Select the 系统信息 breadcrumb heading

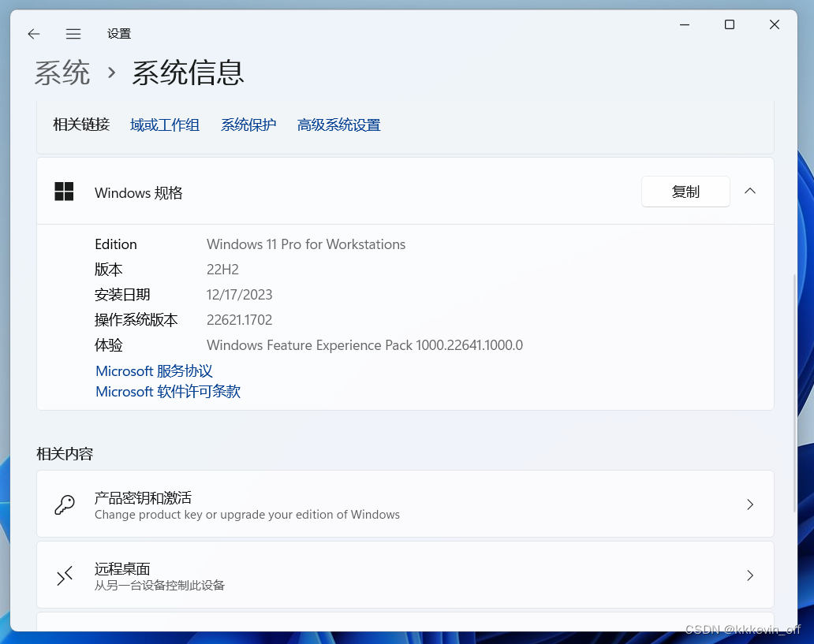[x=188, y=73]
